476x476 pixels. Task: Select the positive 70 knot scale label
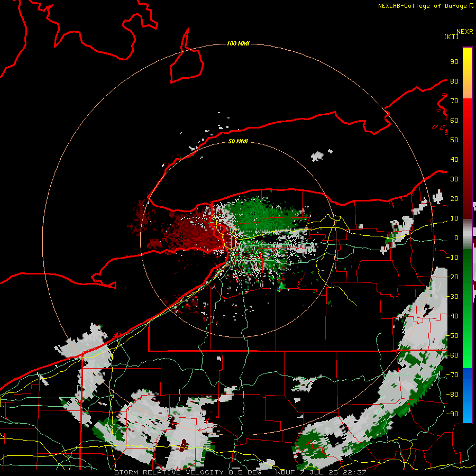pyautogui.click(x=454, y=101)
